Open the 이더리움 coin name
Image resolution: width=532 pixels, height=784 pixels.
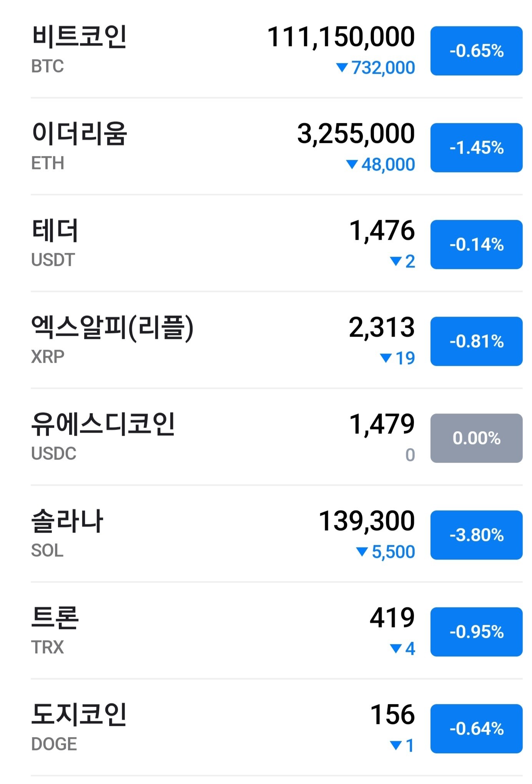point(79,134)
